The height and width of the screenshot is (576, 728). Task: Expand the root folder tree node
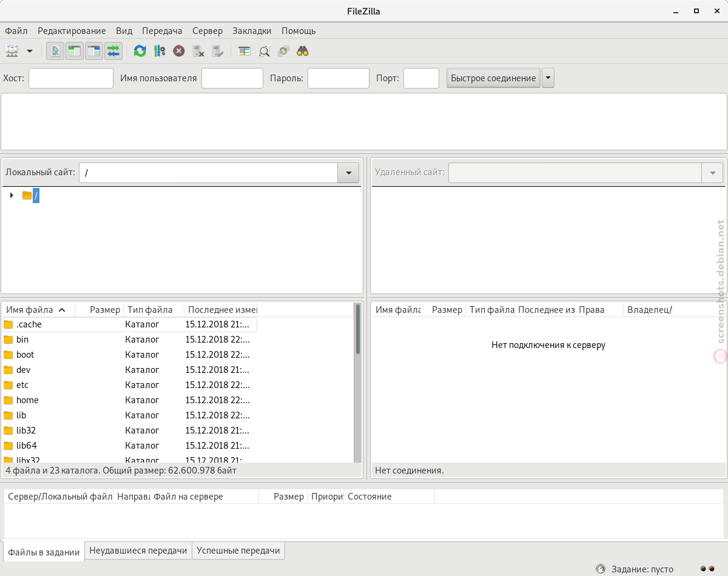tap(12, 195)
